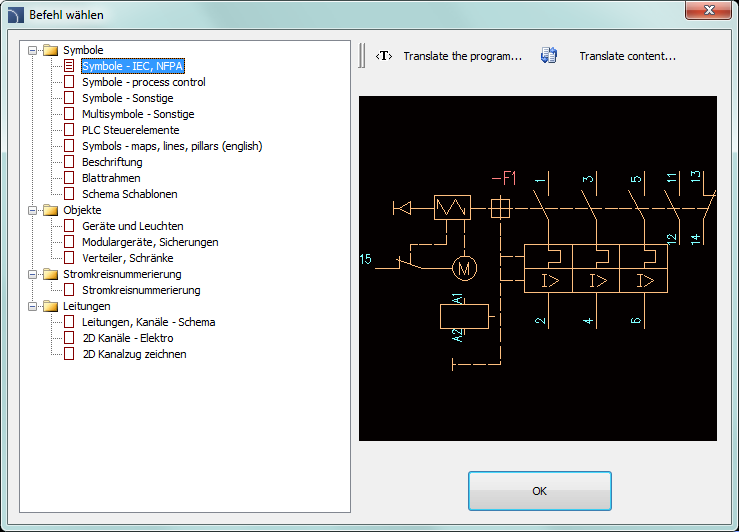Open 'Translate content...' option

click(627, 56)
